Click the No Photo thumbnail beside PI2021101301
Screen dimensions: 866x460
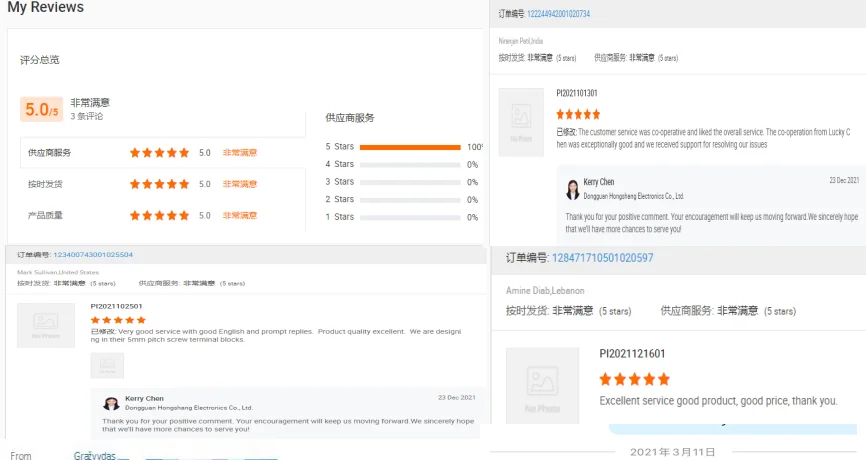[521, 122]
